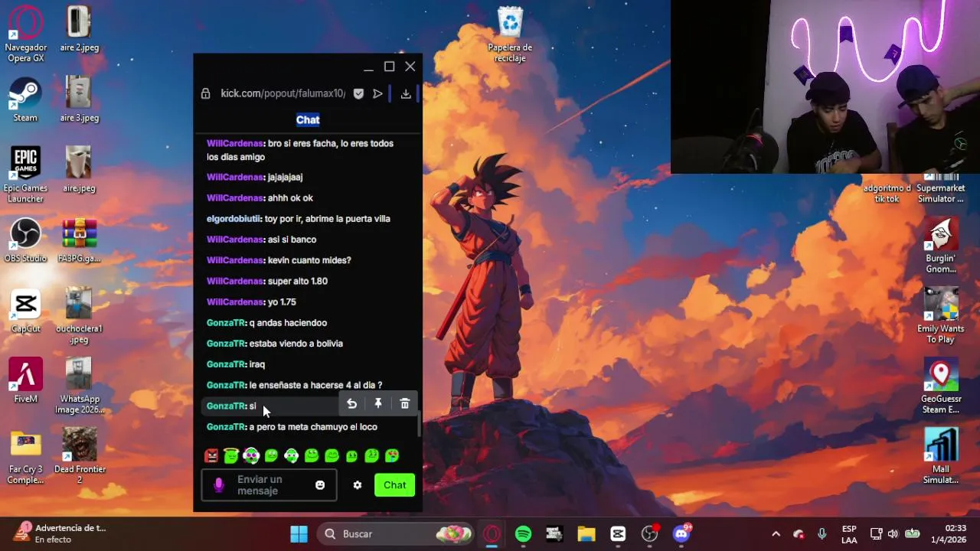Select Navegador Opera GX desktop icon
980x551 pixels.
pos(25,34)
